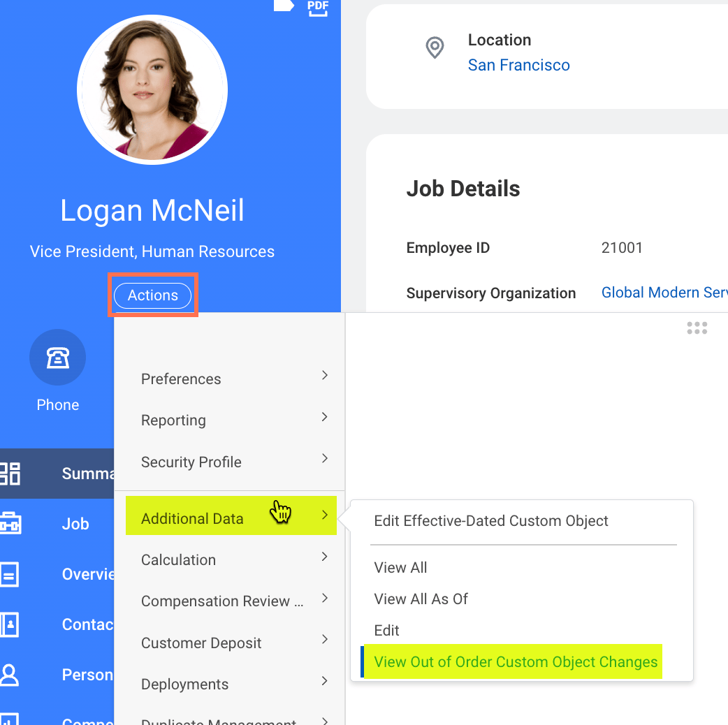Click the PDF export icon

[x=318, y=8]
